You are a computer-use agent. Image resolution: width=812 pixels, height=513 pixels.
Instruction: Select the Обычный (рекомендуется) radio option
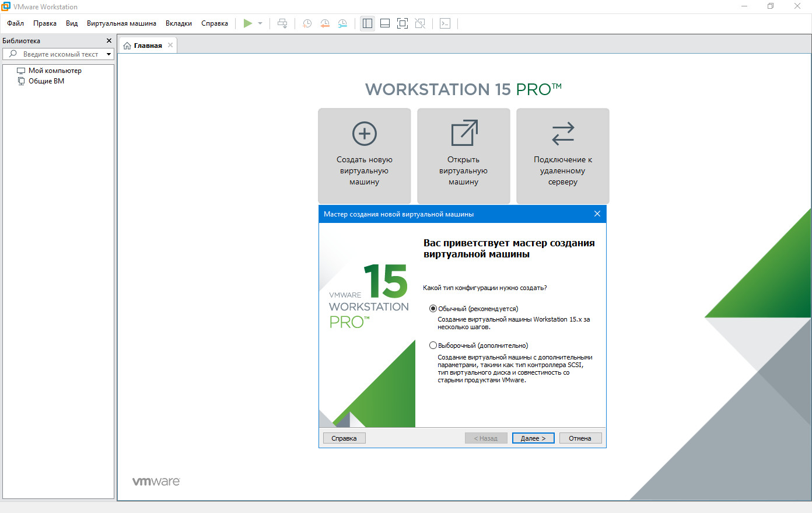click(x=433, y=309)
